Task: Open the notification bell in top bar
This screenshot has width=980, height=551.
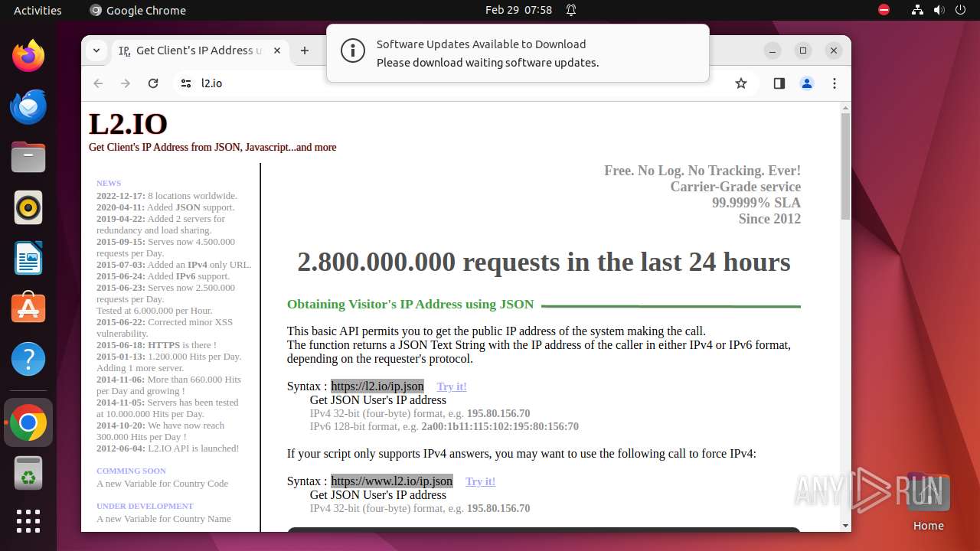Action: [571, 10]
